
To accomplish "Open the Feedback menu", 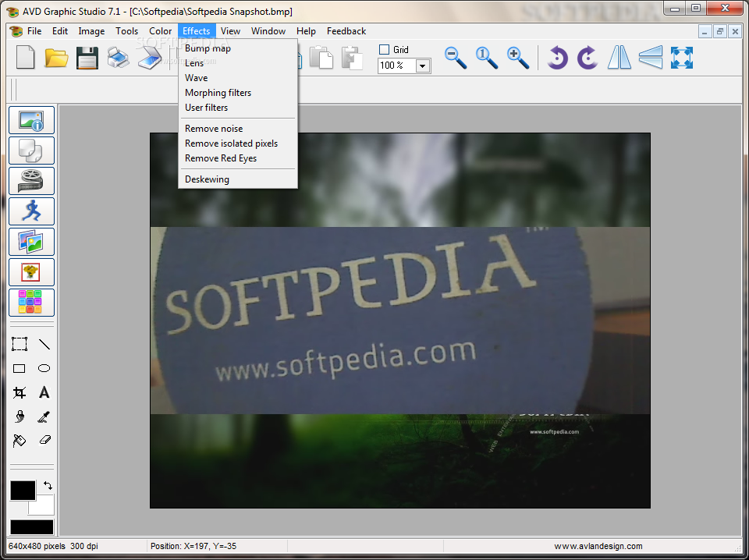I will [x=346, y=31].
